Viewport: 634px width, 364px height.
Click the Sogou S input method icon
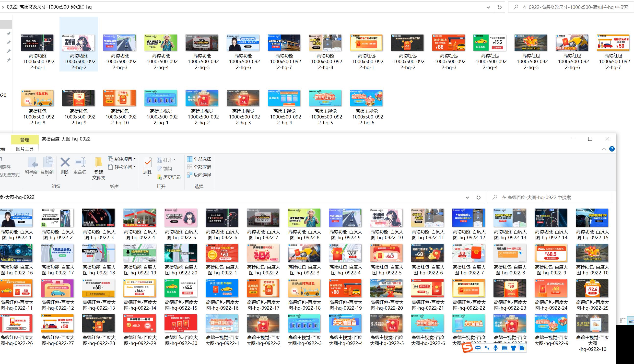467,348
